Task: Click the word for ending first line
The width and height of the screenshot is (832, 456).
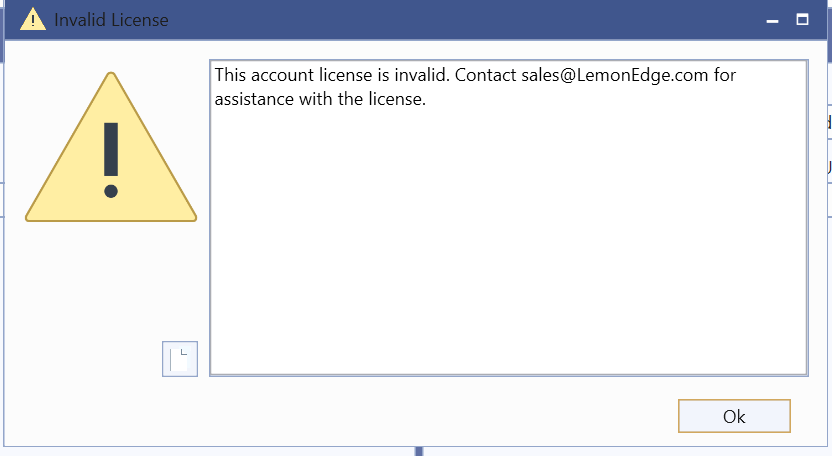Action: (724, 75)
